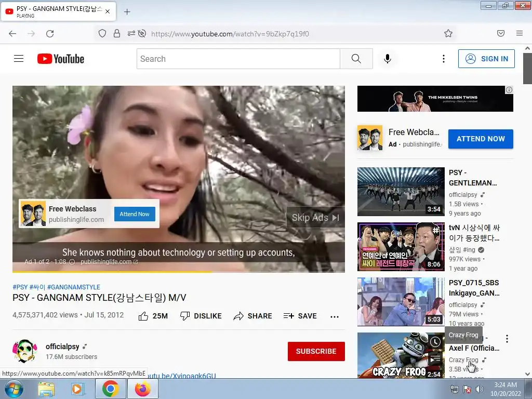View site security padlock info

pyautogui.click(x=117, y=33)
